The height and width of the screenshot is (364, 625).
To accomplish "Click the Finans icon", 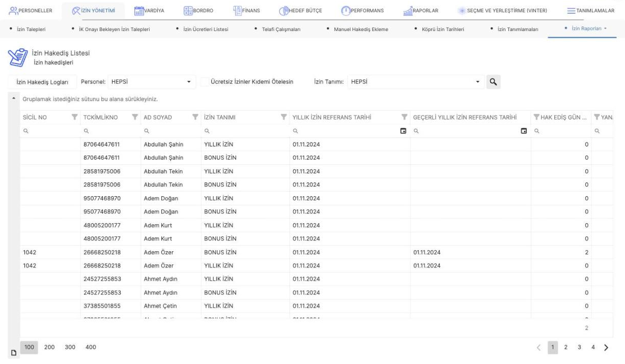I will 238,11.
